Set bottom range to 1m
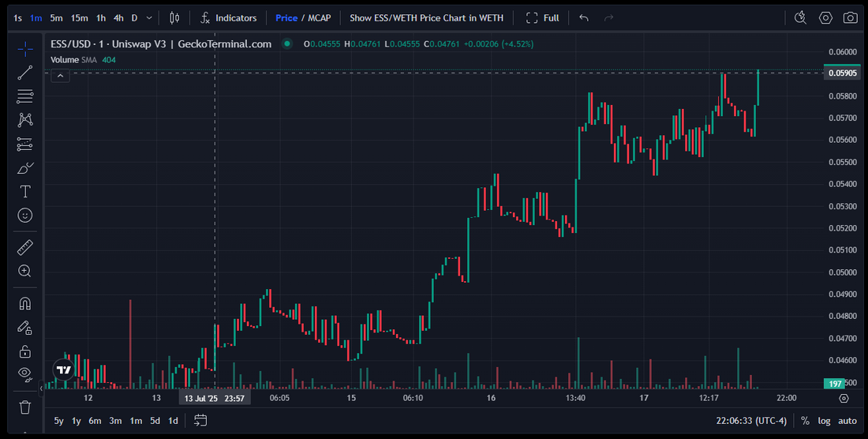 pos(136,421)
